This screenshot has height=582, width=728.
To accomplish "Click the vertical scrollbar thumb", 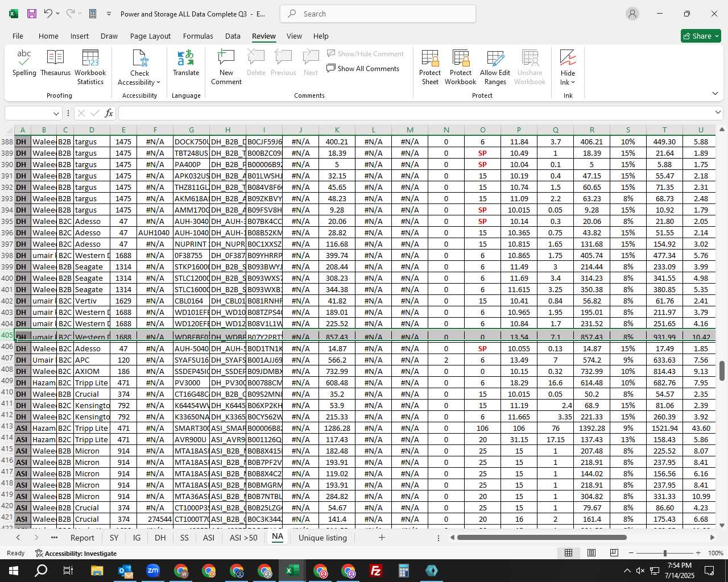I will coord(722,371).
